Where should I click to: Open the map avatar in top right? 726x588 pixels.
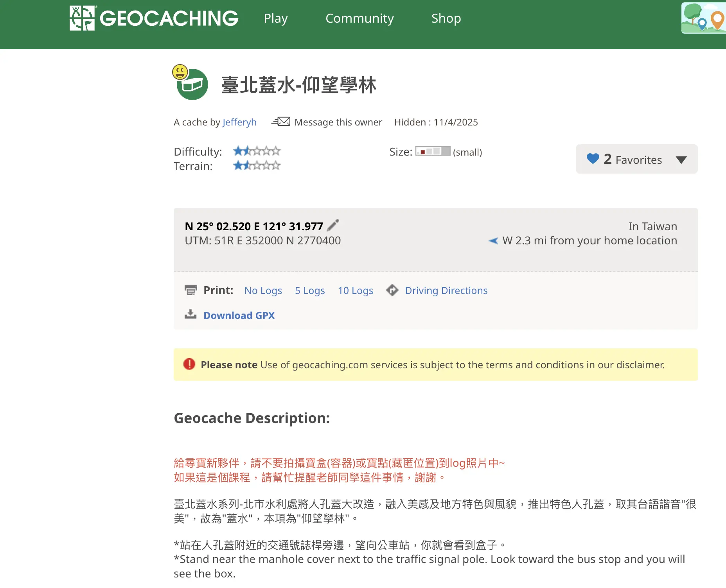pyautogui.click(x=704, y=18)
